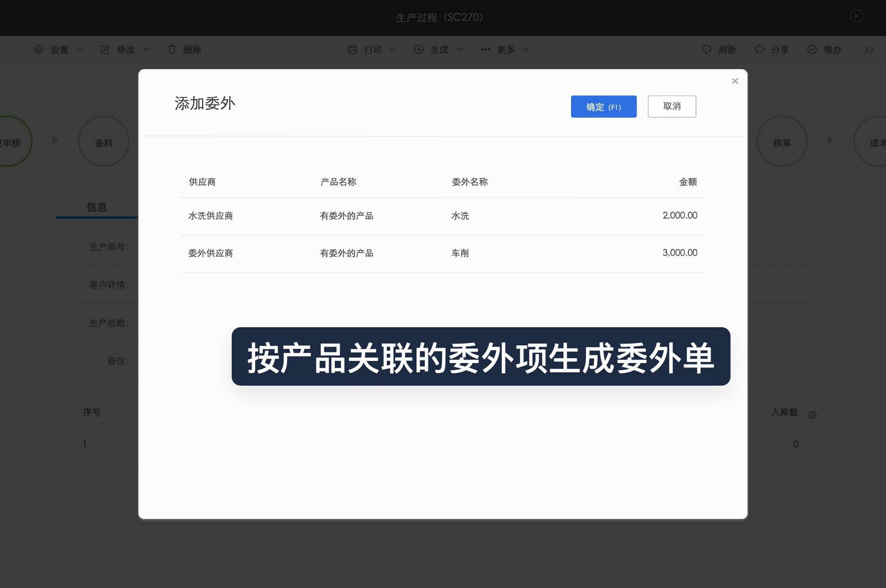This screenshot has height=588, width=886.
Task: Click the 取消 cancel button
Action: [x=672, y=106]
